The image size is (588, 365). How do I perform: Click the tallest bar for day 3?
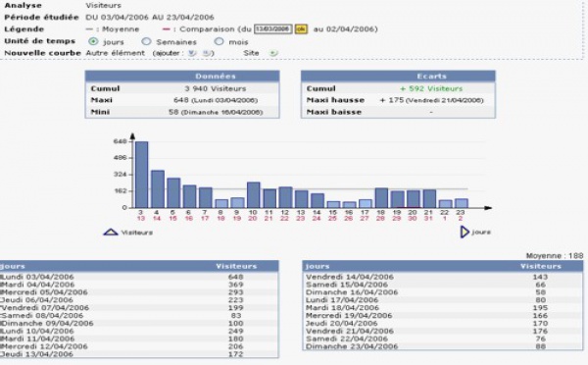click(142, 175)
